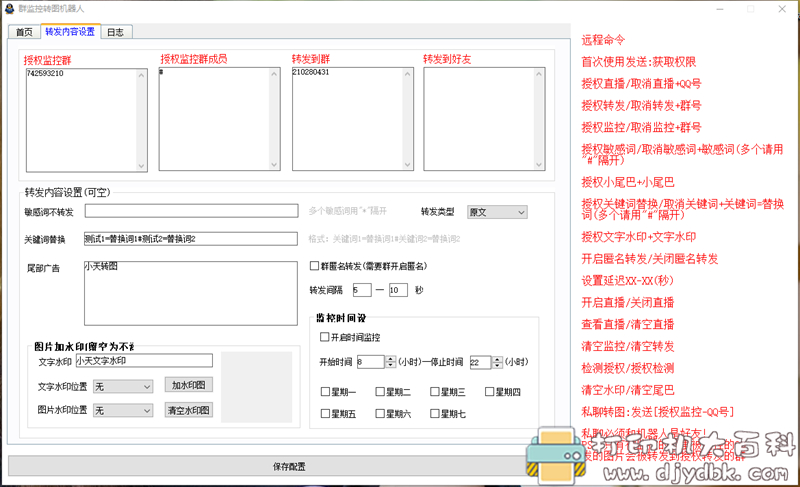Click the text 清空水印/清空尾巴
Viewport: 800px width, 487px height.
[628, 390]
